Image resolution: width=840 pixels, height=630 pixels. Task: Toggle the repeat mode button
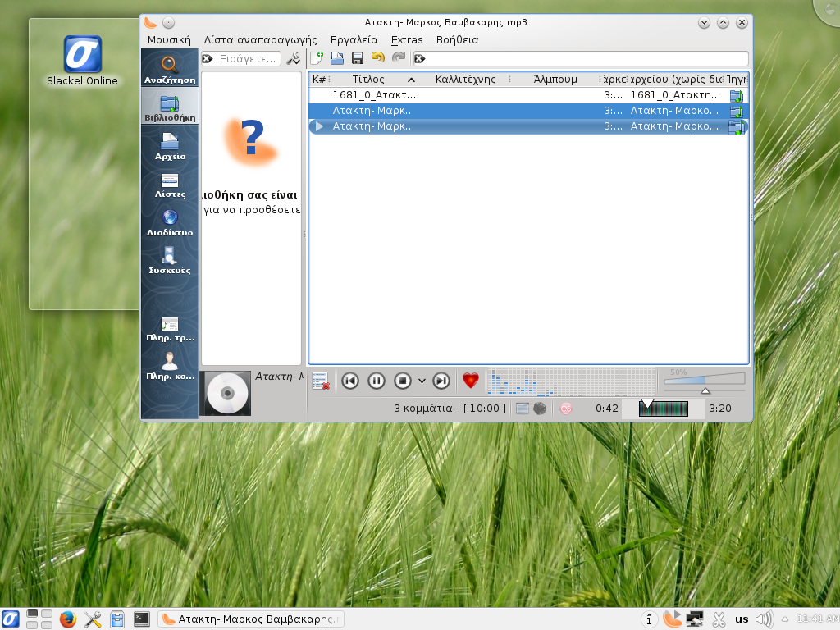(x=523, y=409)
